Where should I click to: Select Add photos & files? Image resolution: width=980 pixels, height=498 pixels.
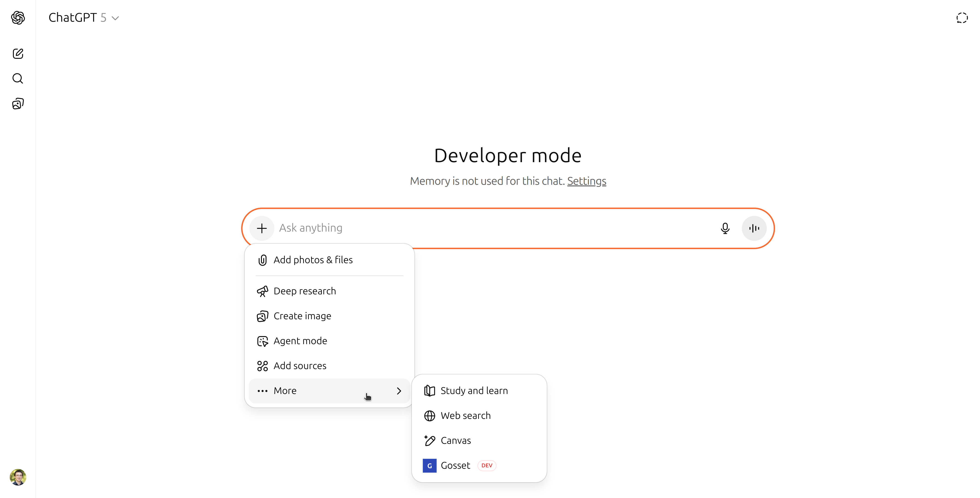tap(313, 260)
